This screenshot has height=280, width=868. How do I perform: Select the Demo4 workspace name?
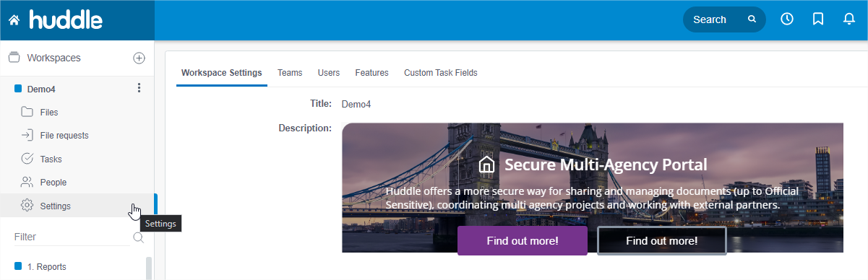click(x=41, y=89)
